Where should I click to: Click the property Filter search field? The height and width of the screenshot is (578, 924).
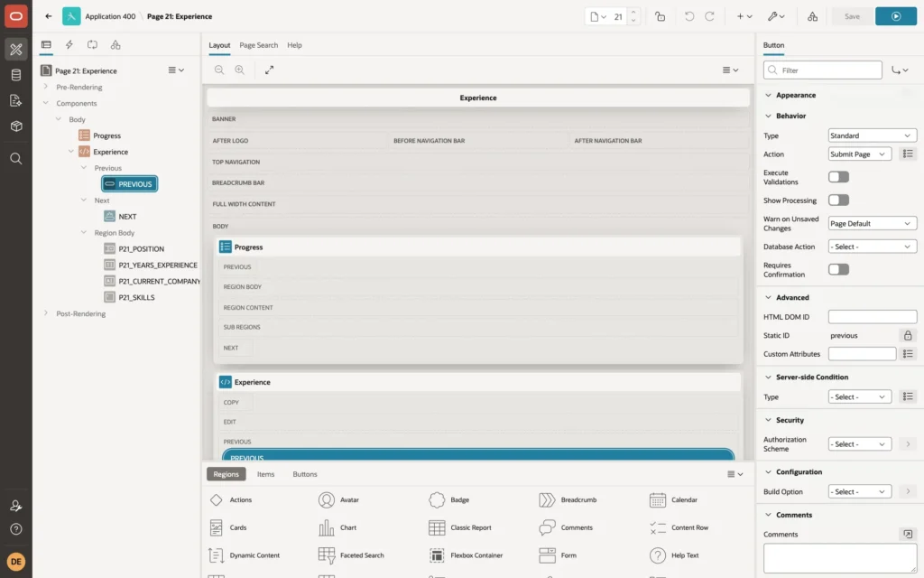coord(823,70)
